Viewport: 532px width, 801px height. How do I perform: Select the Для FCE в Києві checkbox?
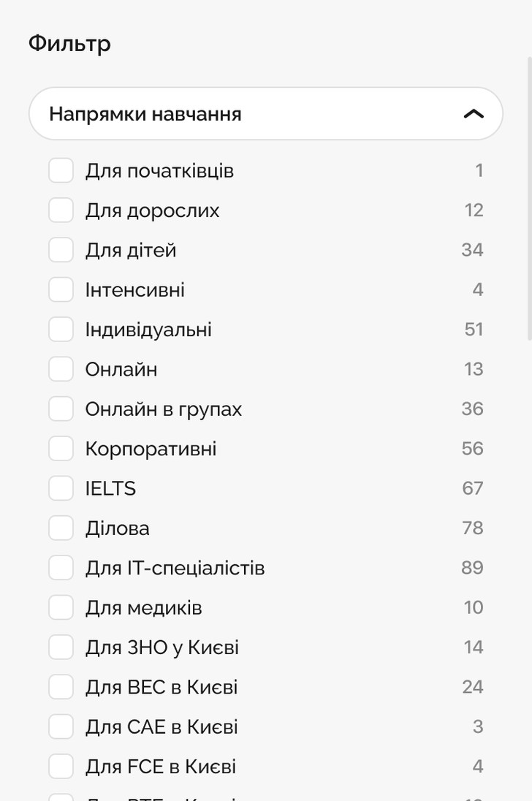61,767
